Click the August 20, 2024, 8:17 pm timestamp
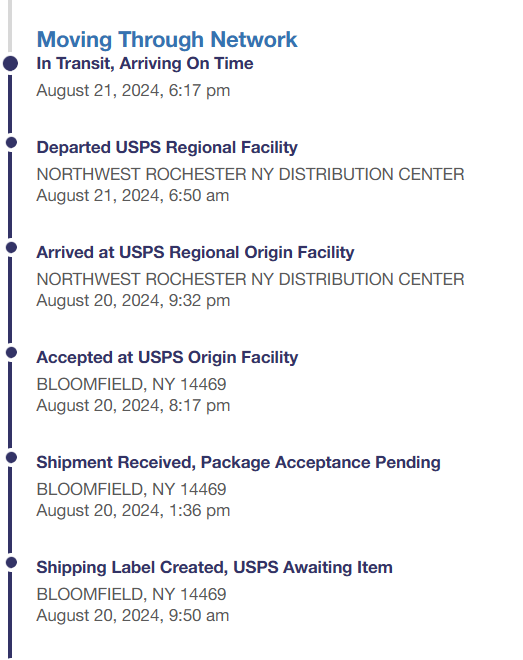Screen dimensions: 523x660 [x=133, y=406]
